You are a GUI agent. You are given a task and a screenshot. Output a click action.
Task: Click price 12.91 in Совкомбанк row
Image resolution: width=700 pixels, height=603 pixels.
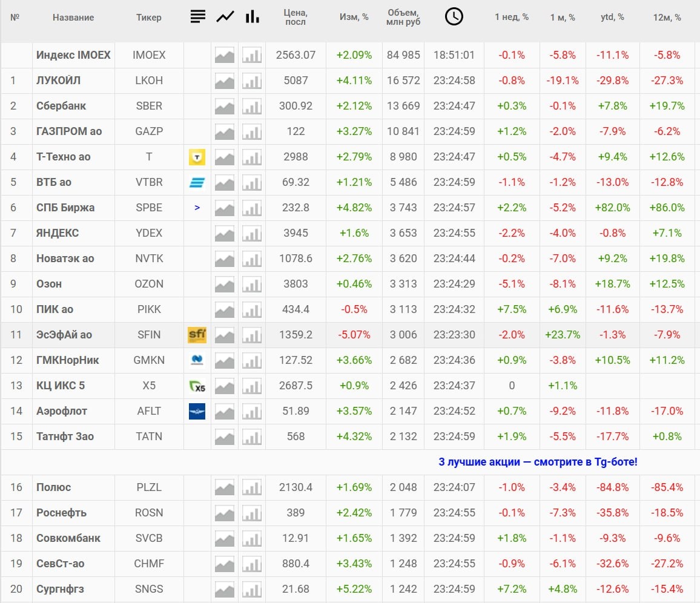coord(296,538)
